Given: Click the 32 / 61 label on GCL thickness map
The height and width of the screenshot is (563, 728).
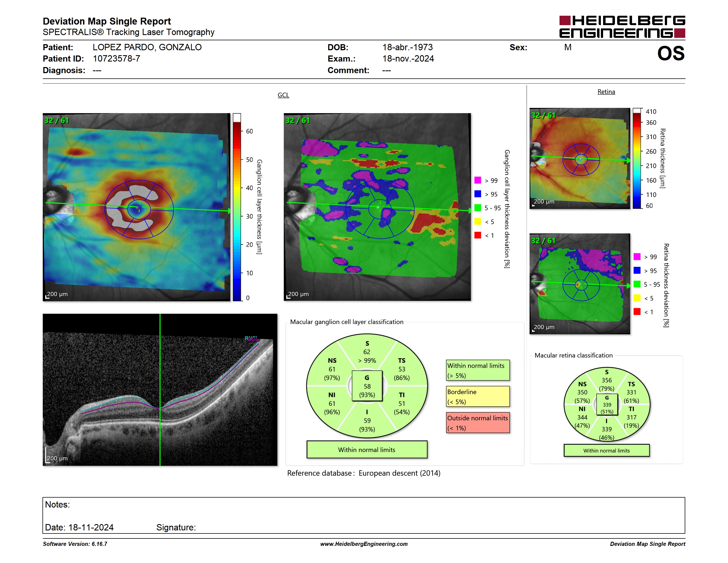Looking at the screenshot, I should (56, 120).
